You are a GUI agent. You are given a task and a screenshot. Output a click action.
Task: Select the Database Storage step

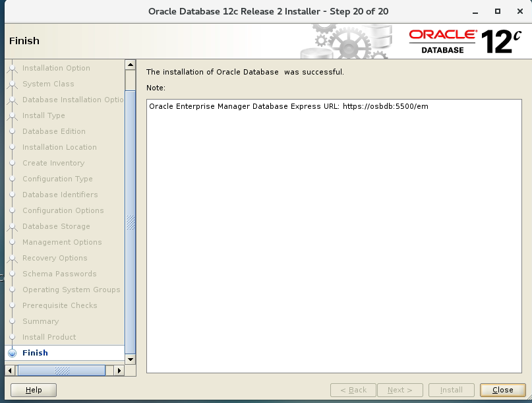(56, 226)
